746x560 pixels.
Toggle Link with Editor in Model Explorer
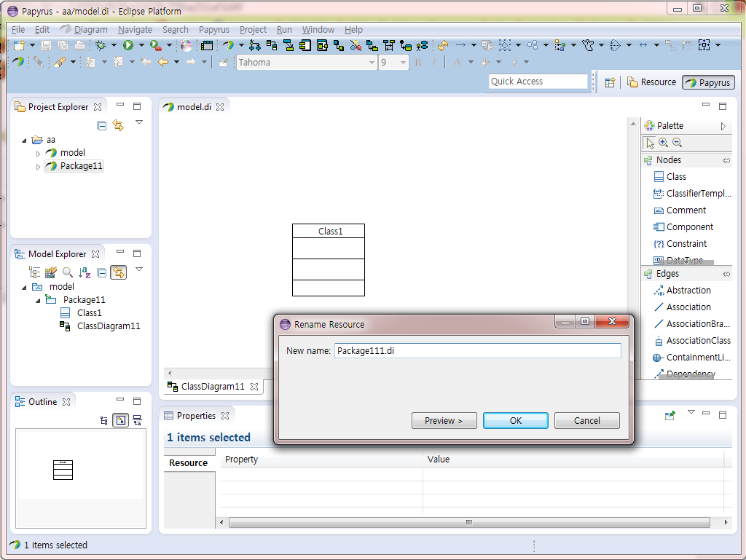(119, 272)
